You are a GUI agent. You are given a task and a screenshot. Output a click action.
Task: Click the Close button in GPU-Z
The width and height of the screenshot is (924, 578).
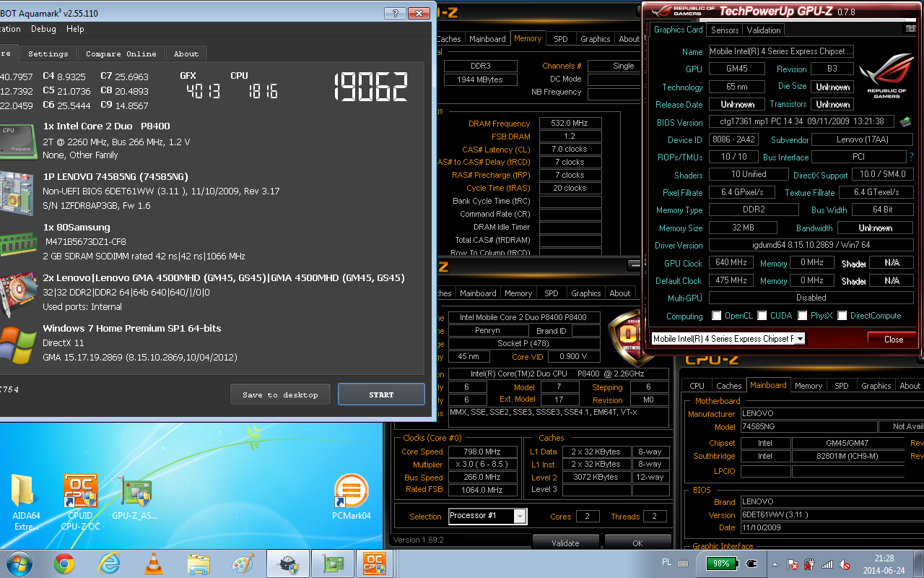[x=893, y=339]
